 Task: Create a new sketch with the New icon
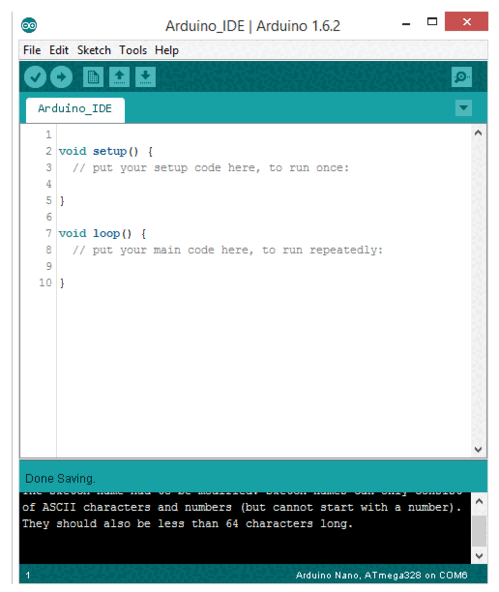pos(93,77)
